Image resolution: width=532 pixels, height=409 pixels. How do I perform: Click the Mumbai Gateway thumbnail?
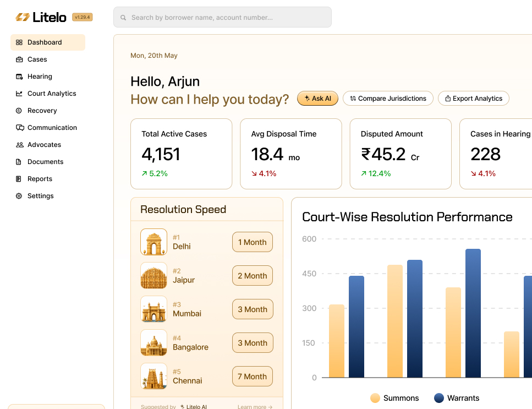tap(153, 309)
